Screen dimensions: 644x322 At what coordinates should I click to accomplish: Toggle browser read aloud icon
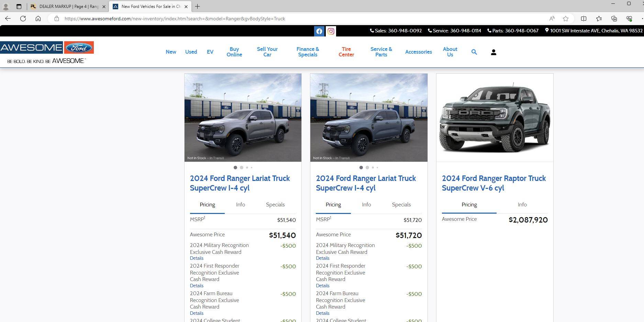coord(552,19)
